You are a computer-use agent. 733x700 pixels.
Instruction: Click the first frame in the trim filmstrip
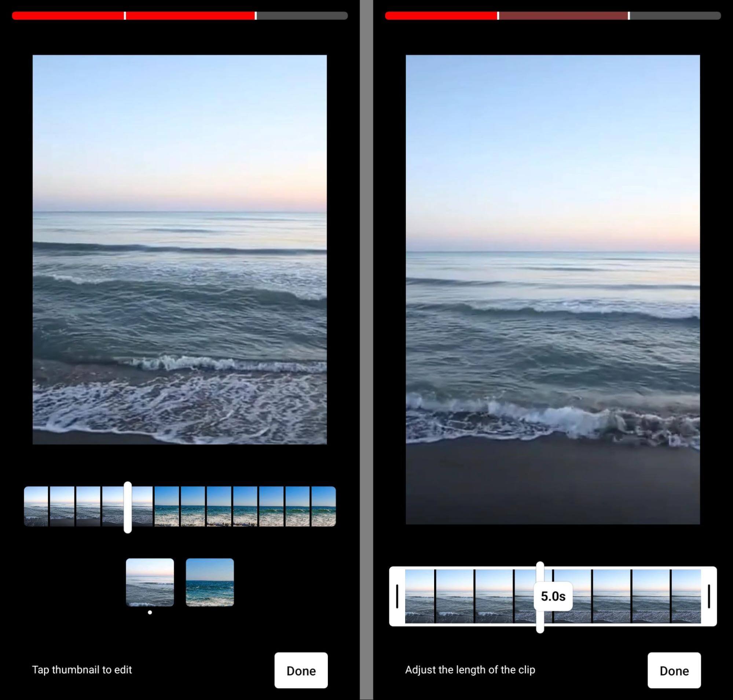(420, 596)
